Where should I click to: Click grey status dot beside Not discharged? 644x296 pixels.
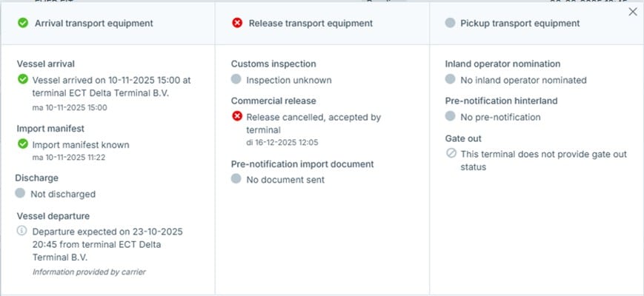(x=21, y=194)
